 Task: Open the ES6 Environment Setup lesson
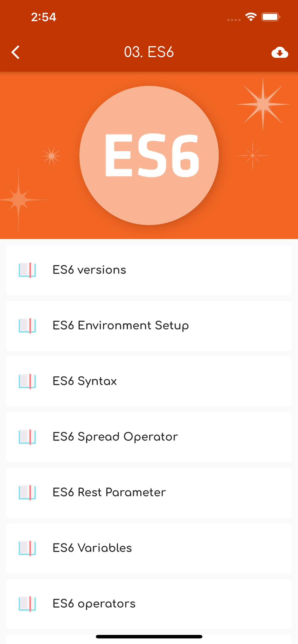point(149,326)
